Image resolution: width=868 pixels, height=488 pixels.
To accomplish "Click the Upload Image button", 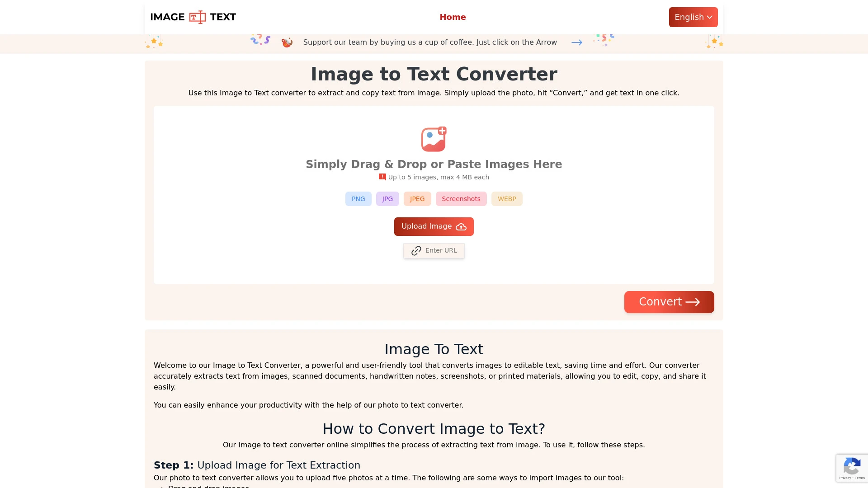I will coord(434,226).
